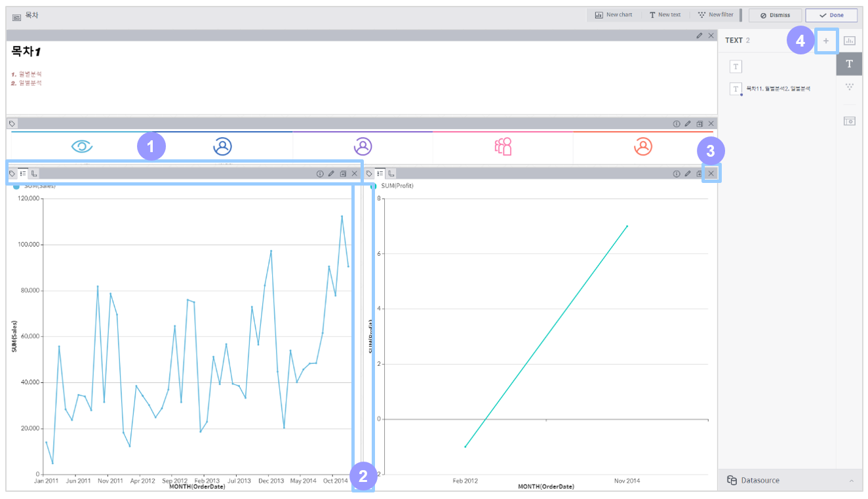Edit the SUM(Profit) chart

click(x=688, y=174)
